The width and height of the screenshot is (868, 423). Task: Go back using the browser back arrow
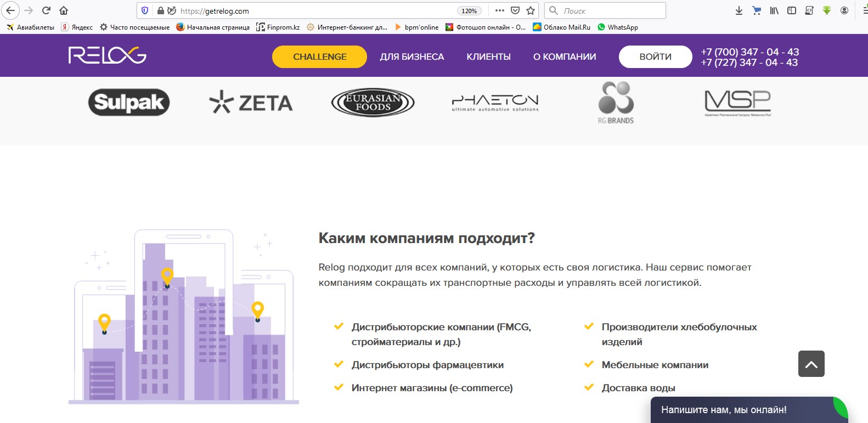pos(10,10)
